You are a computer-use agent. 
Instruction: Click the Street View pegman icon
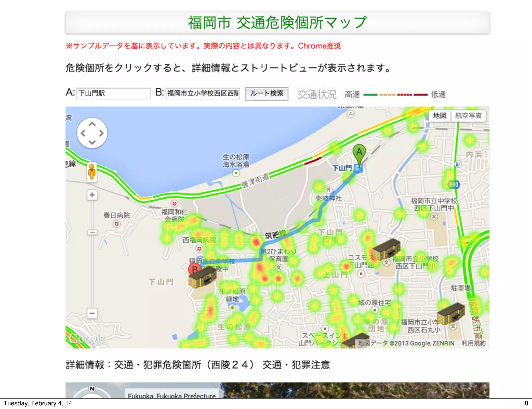pos(92,172)
